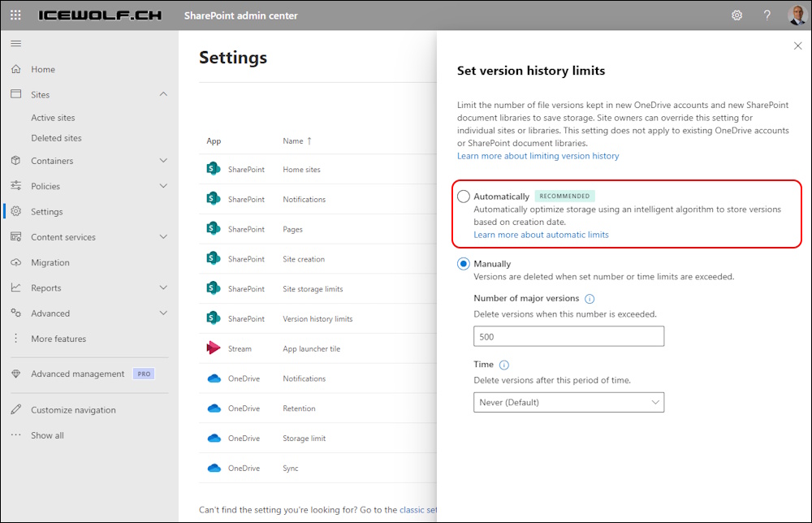Click the Sites icon in sidebar
Screen dimensions: 812x523
16,94
